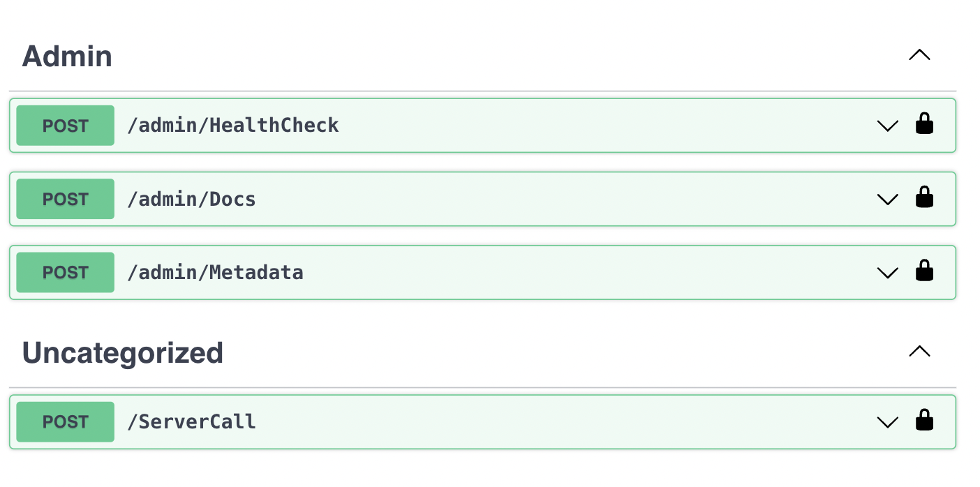980x487 pixels.
Task: Click the Admin tag heading
Action: tap(67, 56)
